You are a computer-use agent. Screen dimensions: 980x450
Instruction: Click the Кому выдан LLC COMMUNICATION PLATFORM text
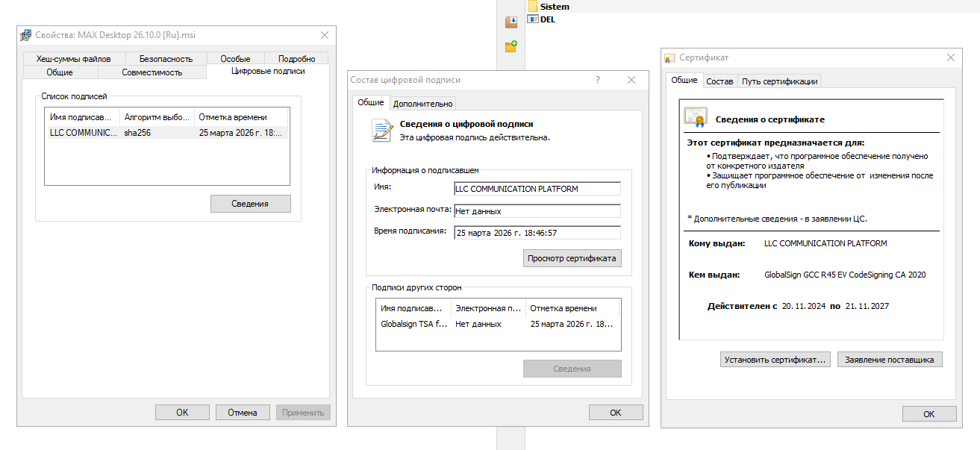pos(825,243)
